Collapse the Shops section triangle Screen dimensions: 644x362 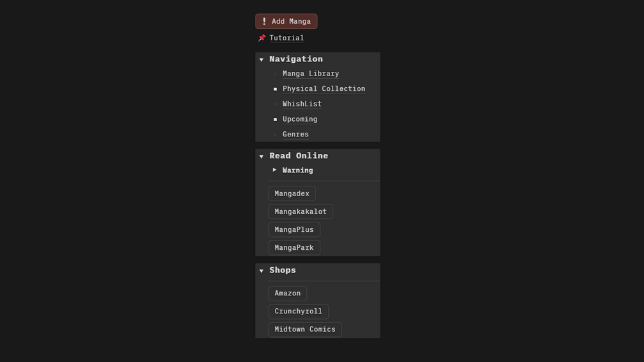coord(261,271)
